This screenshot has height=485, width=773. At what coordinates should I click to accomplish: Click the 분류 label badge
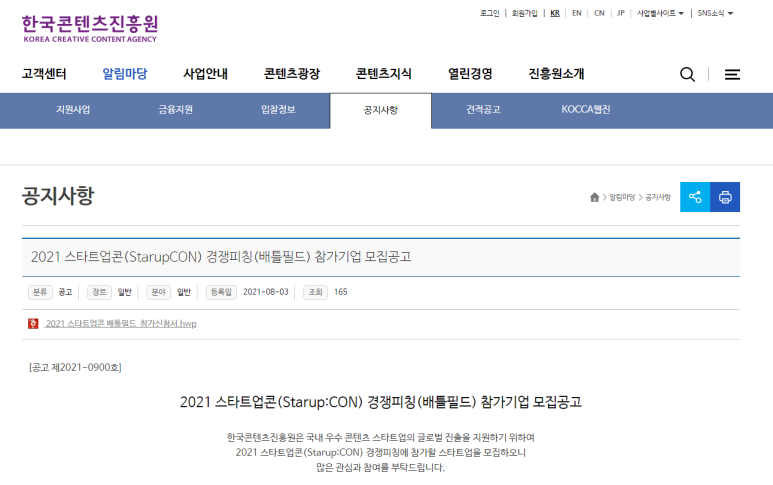tap(40, 292)
